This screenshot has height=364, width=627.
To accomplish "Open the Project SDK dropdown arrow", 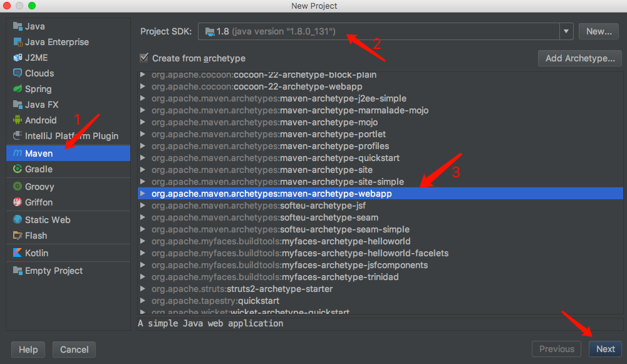I will 566,31.
